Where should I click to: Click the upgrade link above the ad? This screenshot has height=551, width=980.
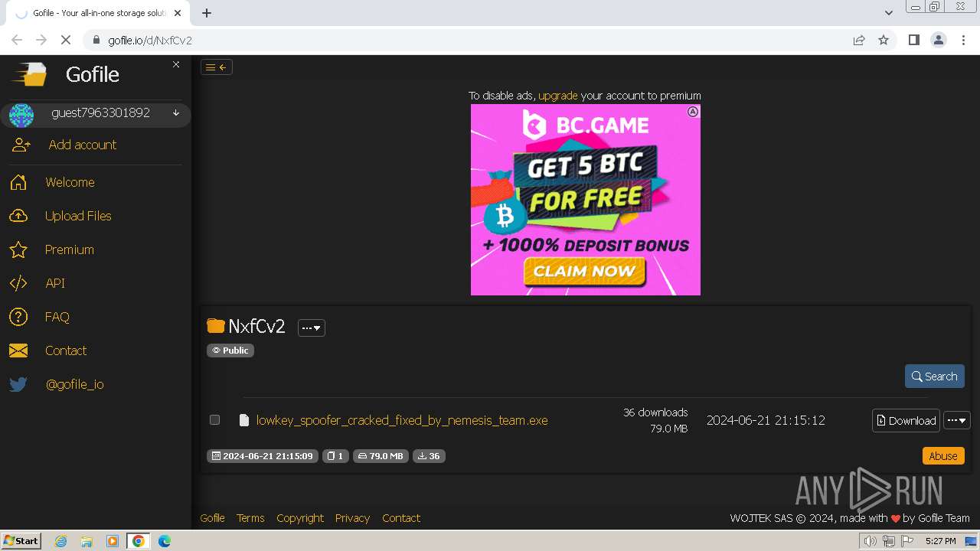(558, 96)
